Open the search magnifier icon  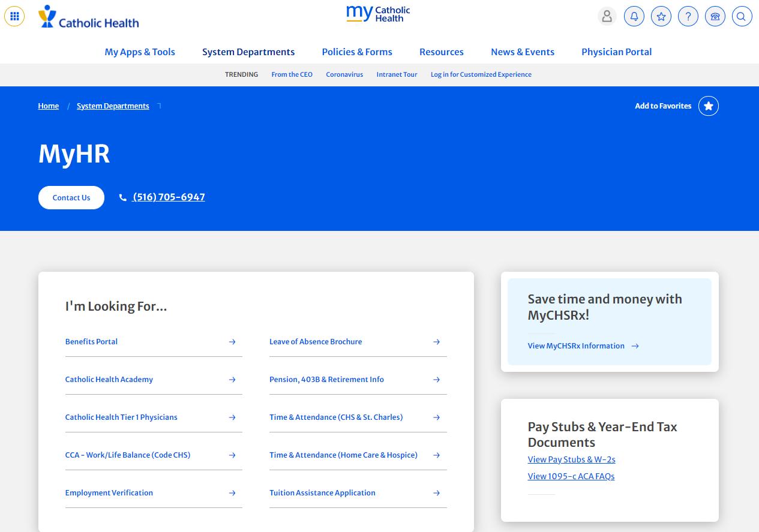click(742, 16)
